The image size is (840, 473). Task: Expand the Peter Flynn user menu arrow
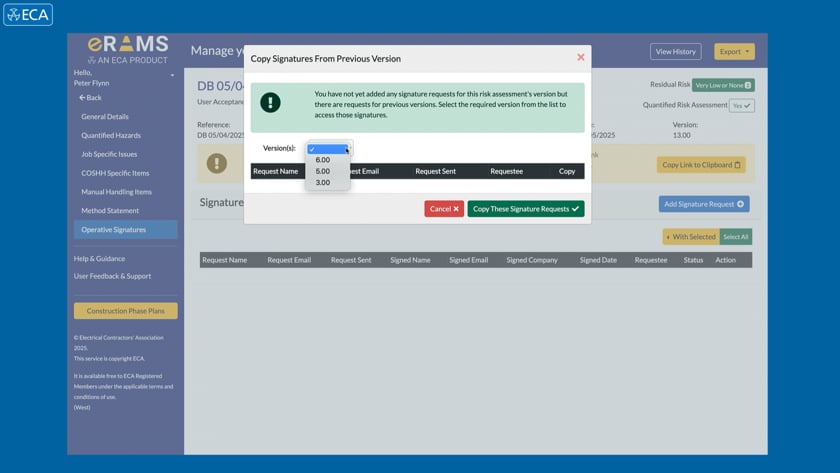click(172, 75)
